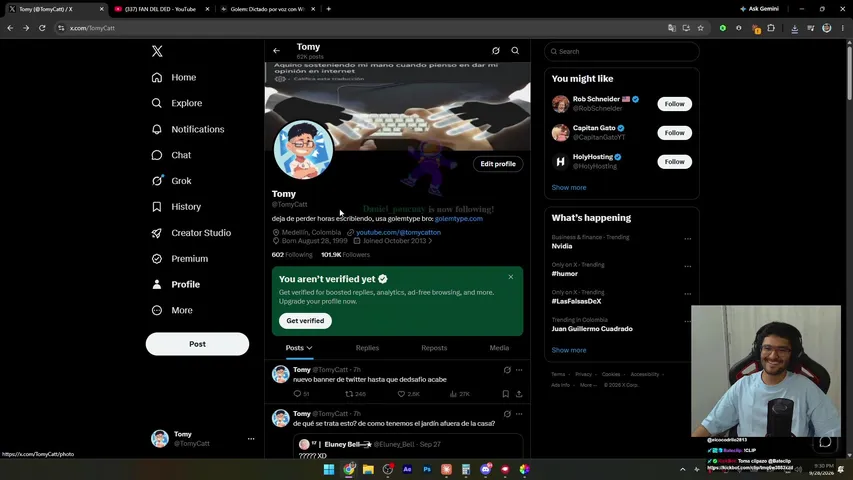Viewport: 853px width, 480px height.
Task: Switch to the FAN DEL DED YouTube tab
Action: point(160,9)
